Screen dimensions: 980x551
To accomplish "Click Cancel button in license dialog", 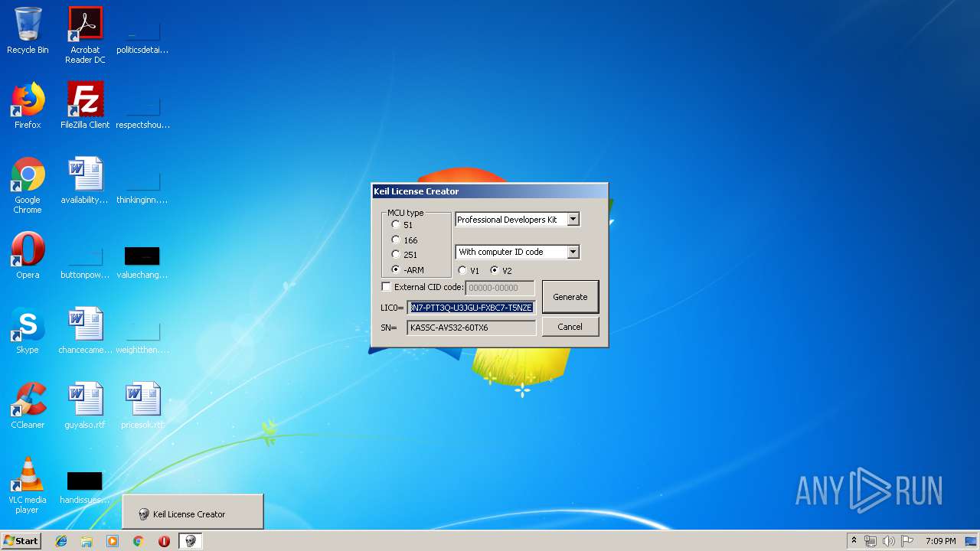I will 570,327.
